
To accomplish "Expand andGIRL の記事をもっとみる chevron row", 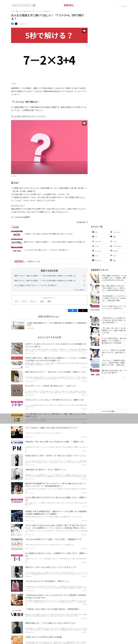I will coord(49,261).
